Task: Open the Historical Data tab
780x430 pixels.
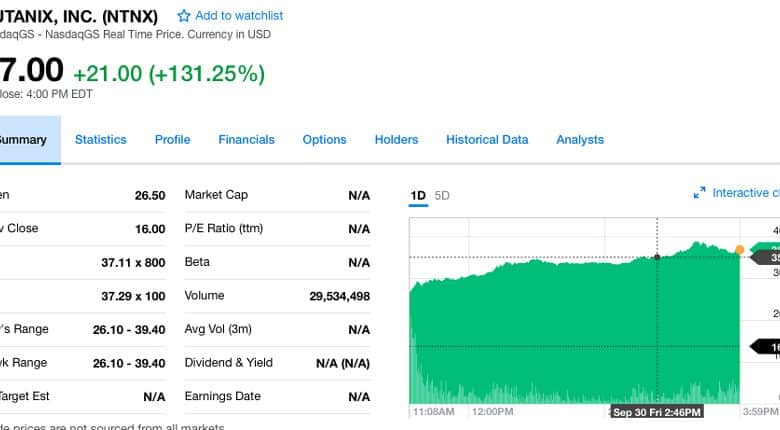Action: point(487,140)
